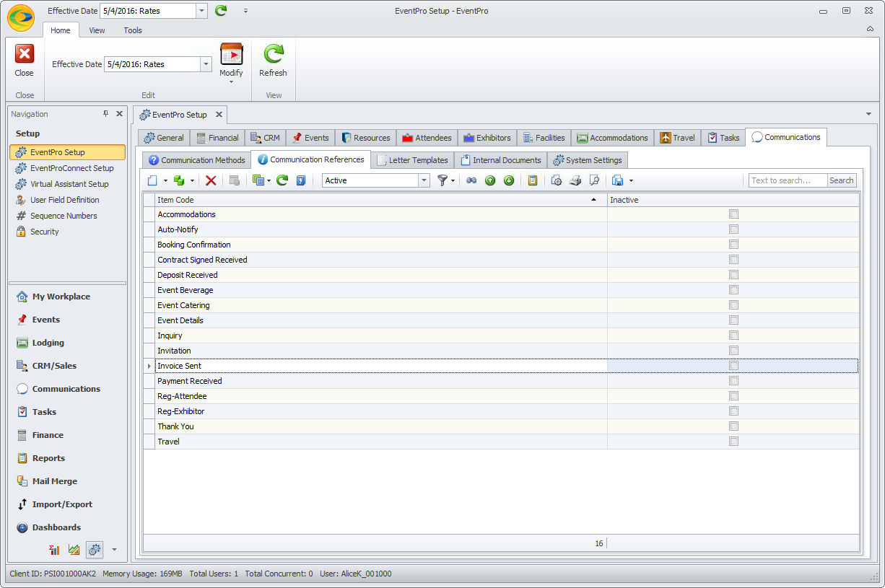Screen dimensions: 885x588
Task: Click the green chart ruler icon in navigation footer
Action: [74, 550]
